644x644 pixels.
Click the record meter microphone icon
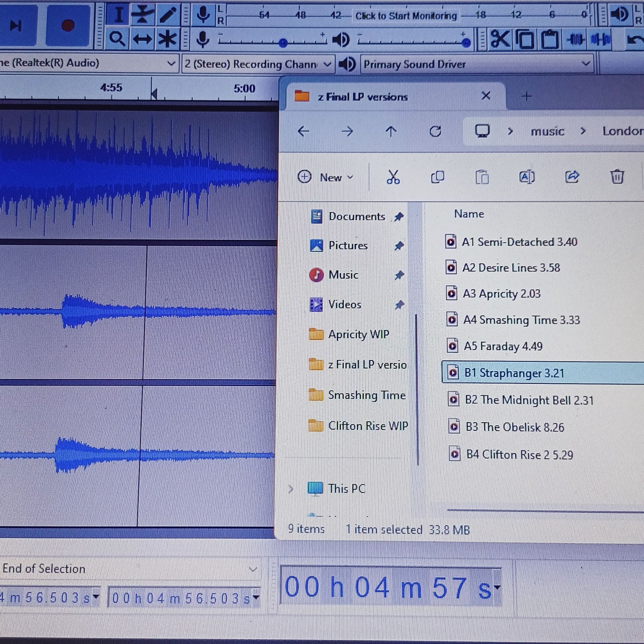[203, 15]
